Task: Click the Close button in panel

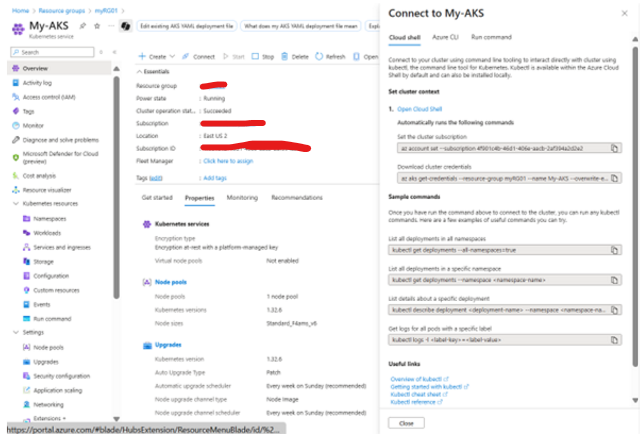Action: click(x=406, y=423)
